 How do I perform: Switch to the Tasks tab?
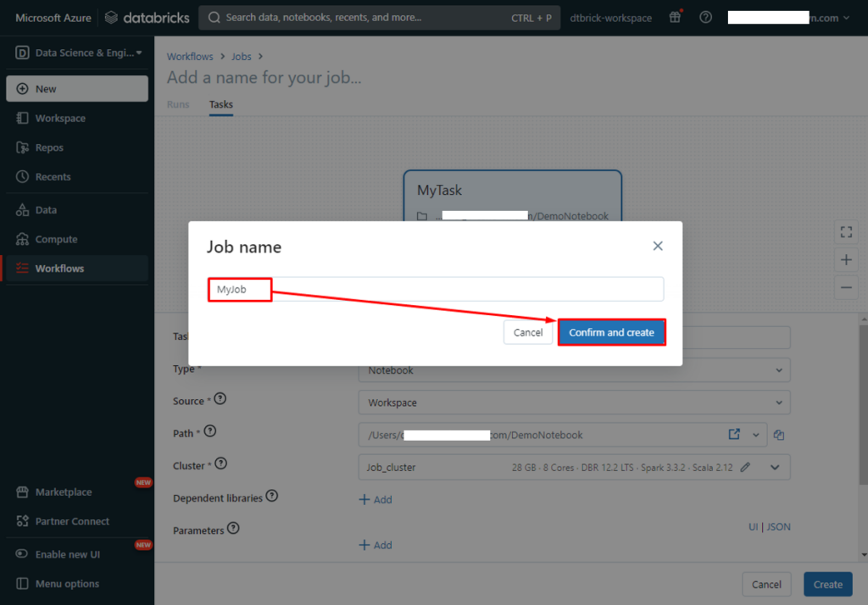tap(221, 104)
